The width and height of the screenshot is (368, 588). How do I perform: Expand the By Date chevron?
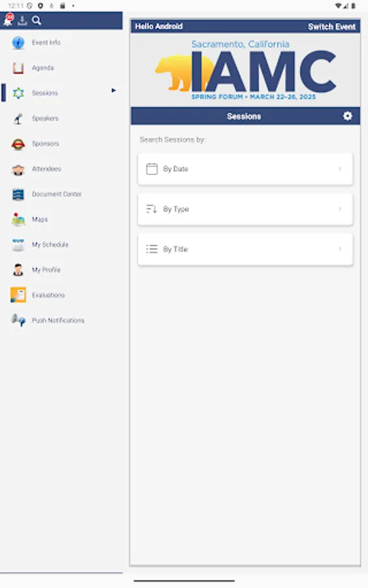tap(340, 169)
